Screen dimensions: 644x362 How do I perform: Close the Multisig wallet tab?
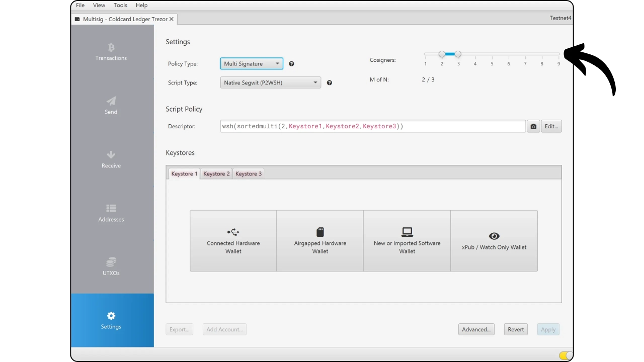pyautogui.click(x=172, y=19)
